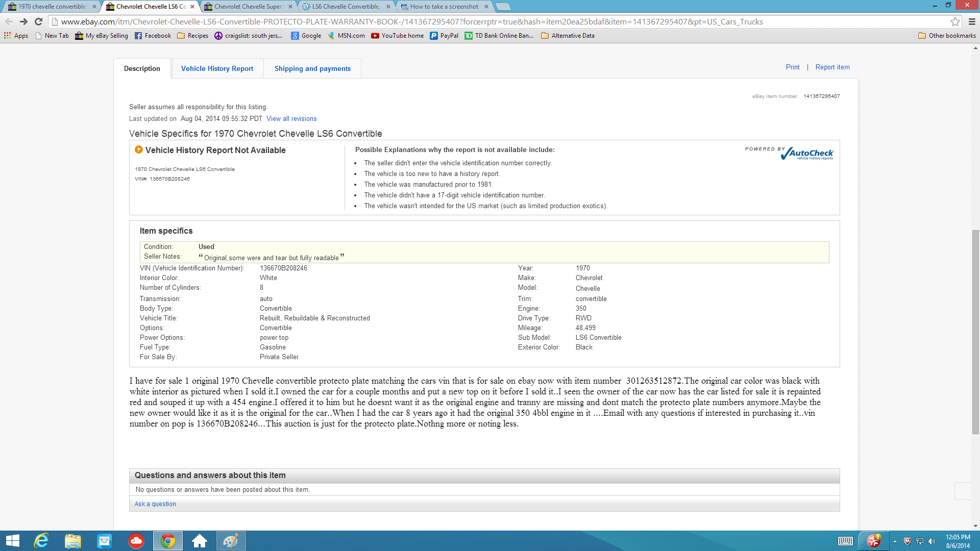This screenshot has height=551, width=980.
Task: Open Chrome hamburger menu icon
Action: tap(972, 21)
